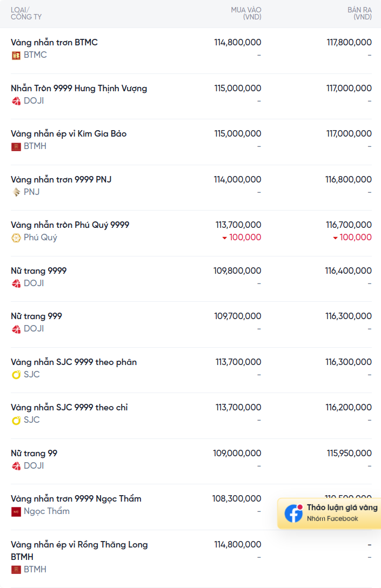
Task: Click the BTMC logo icon in first row
Action: click(16, 56)
